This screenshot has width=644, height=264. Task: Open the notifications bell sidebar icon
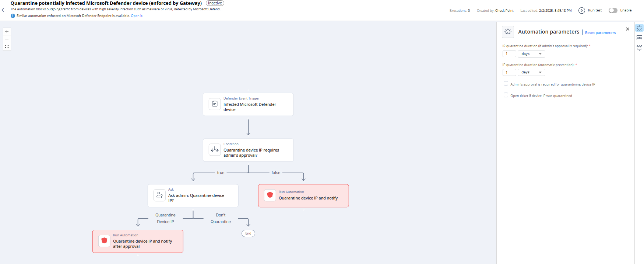639,48
